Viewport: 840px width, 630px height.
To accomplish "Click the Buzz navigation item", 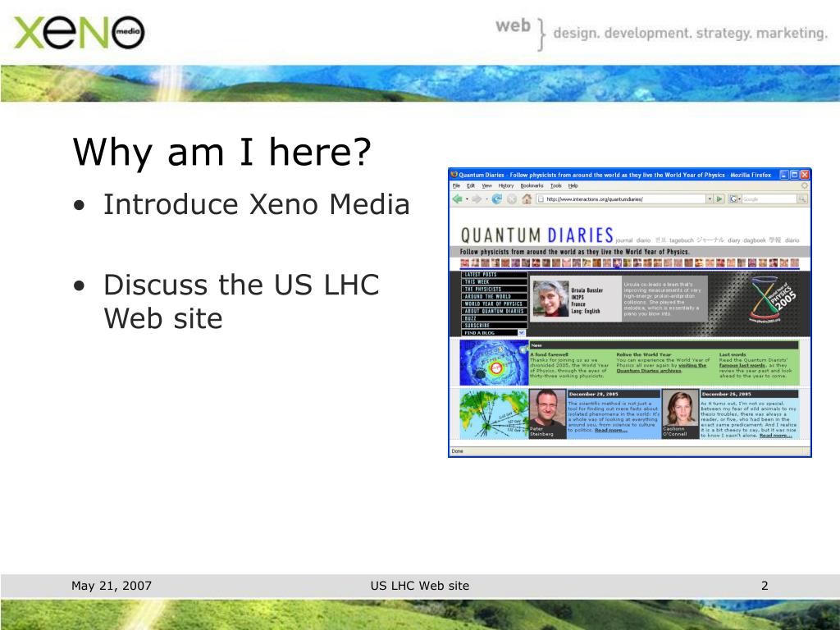I will point(495,318).
